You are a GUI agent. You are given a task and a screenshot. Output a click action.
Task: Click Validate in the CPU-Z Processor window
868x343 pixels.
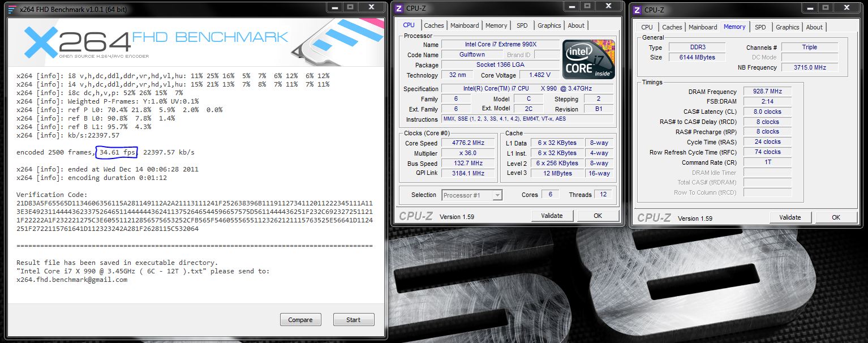tap(552, 216)
